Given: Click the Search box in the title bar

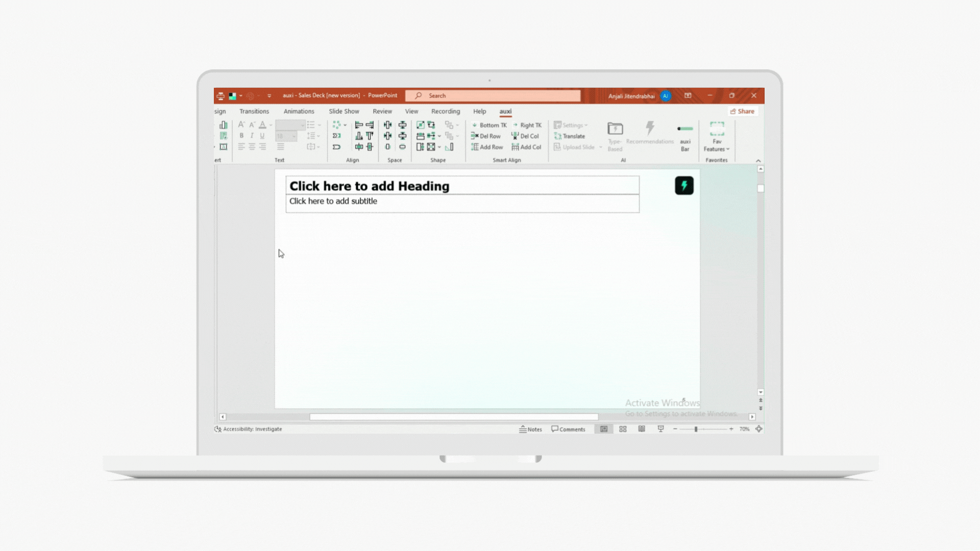Looking at the screenshot, I should [493, 95].
